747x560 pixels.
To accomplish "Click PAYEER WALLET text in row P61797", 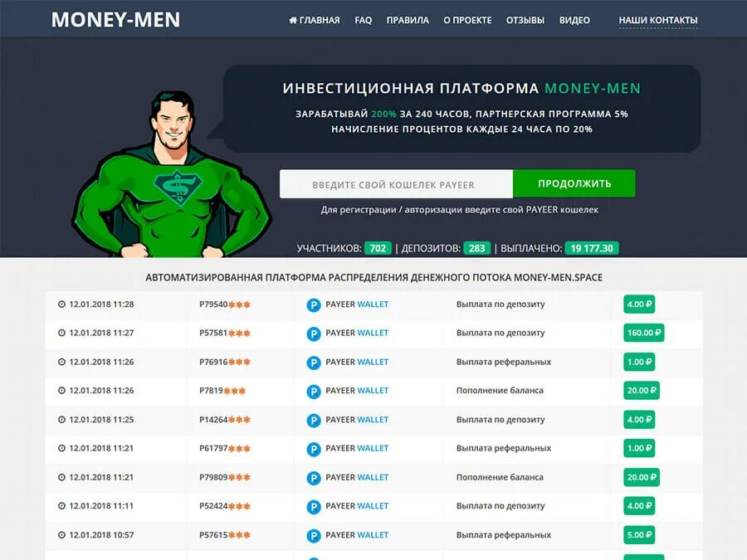I will coord(357,448).
